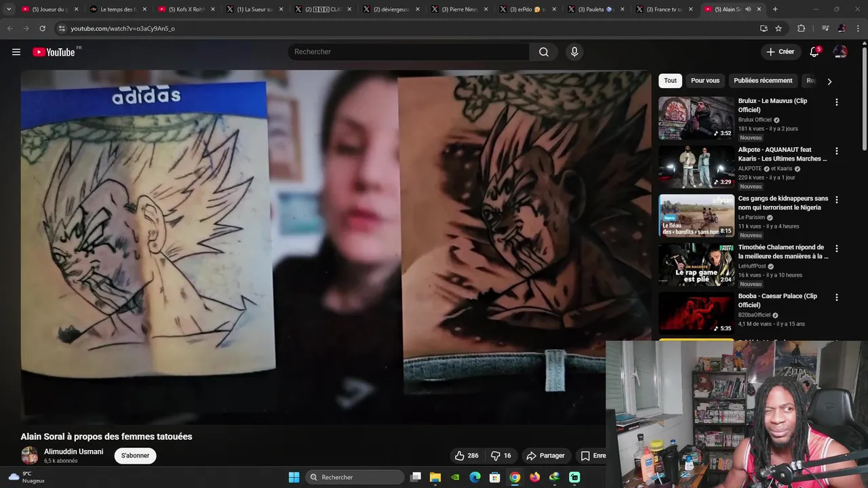Open the Alkpote AQUANAUT video thumbnail
868x488 pixels.
(x=696, y=167)
